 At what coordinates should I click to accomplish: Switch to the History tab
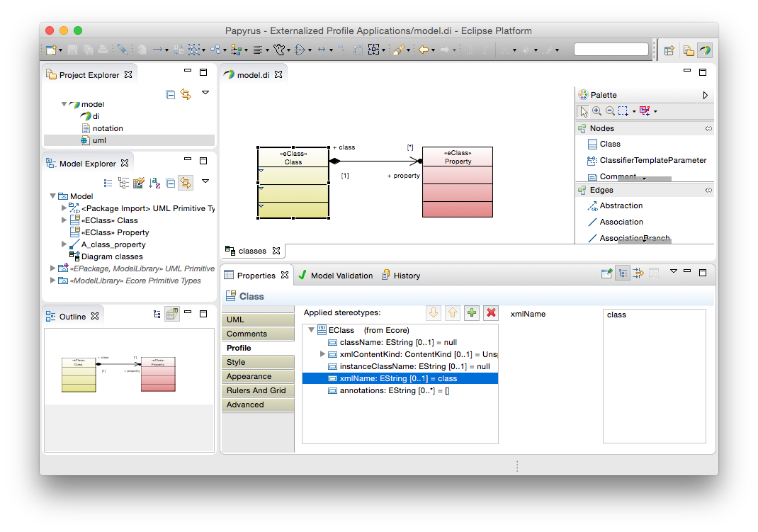pyautogui.click(x=401, y=276)
